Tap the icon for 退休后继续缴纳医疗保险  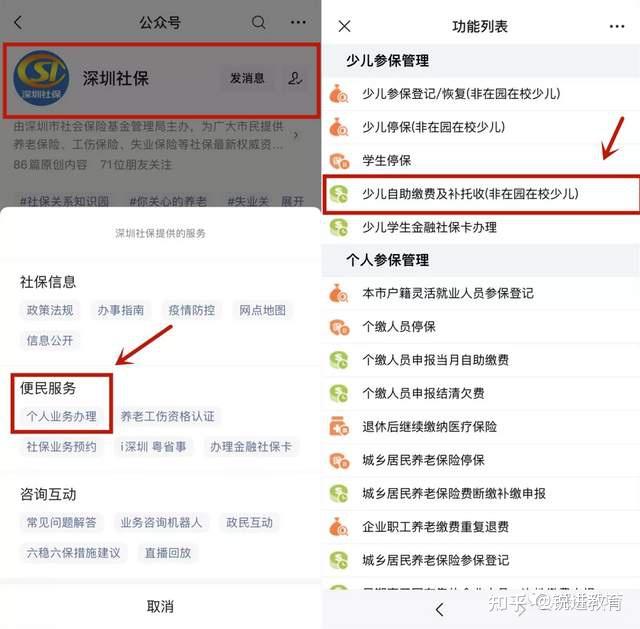coord(339,427)
